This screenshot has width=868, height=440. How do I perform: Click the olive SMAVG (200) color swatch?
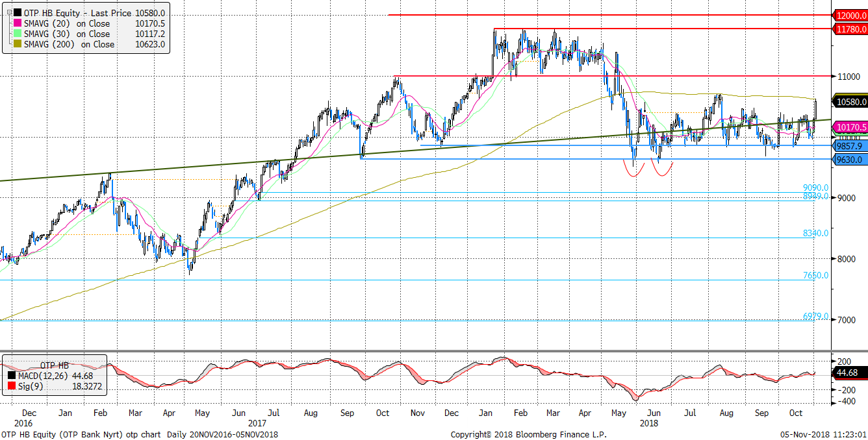click(18, 44)
